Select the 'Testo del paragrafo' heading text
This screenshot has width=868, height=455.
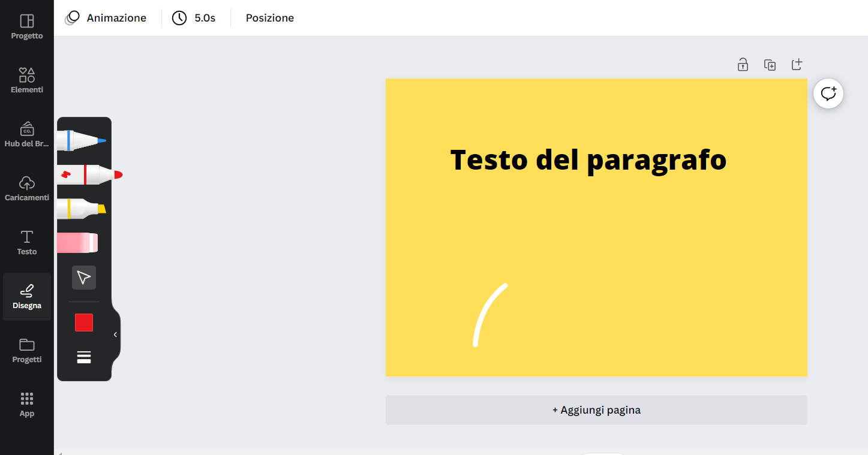(x=588, y=160)
